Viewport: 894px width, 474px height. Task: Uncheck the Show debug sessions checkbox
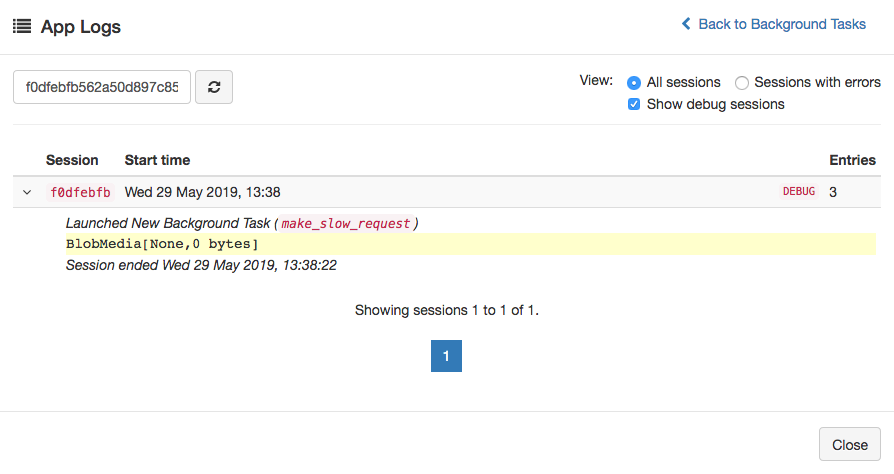coord(634,104)
